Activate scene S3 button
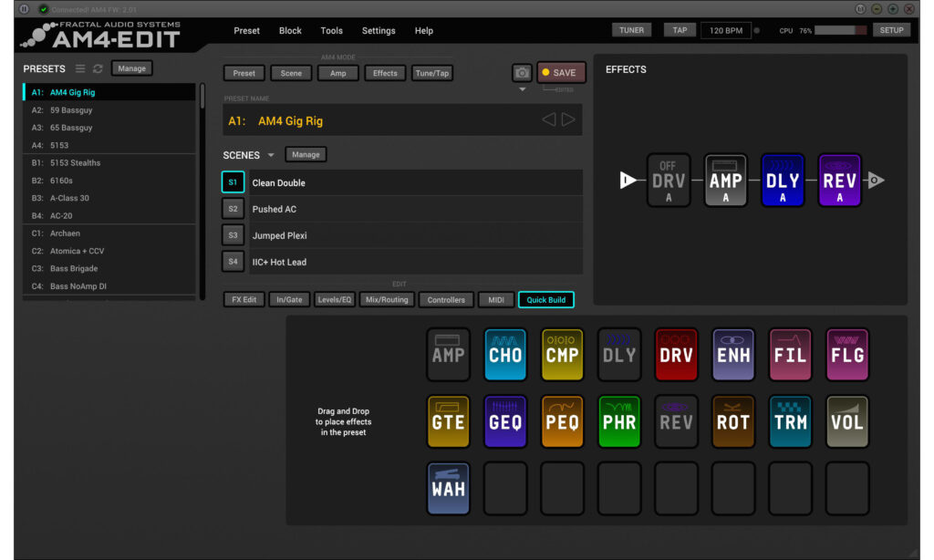This screenshot has height=560, width=934. tap(233, 234)
